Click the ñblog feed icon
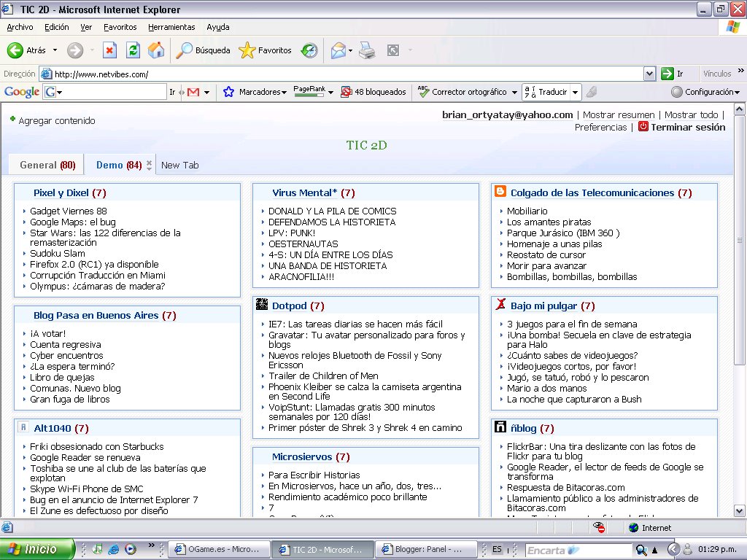This screenshot has width=747, height=560. pyautogui.click(x=500, y=427)
